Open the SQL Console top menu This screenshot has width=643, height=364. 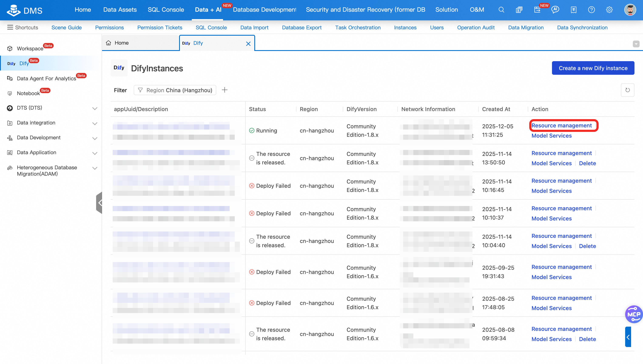pos(166,10)
